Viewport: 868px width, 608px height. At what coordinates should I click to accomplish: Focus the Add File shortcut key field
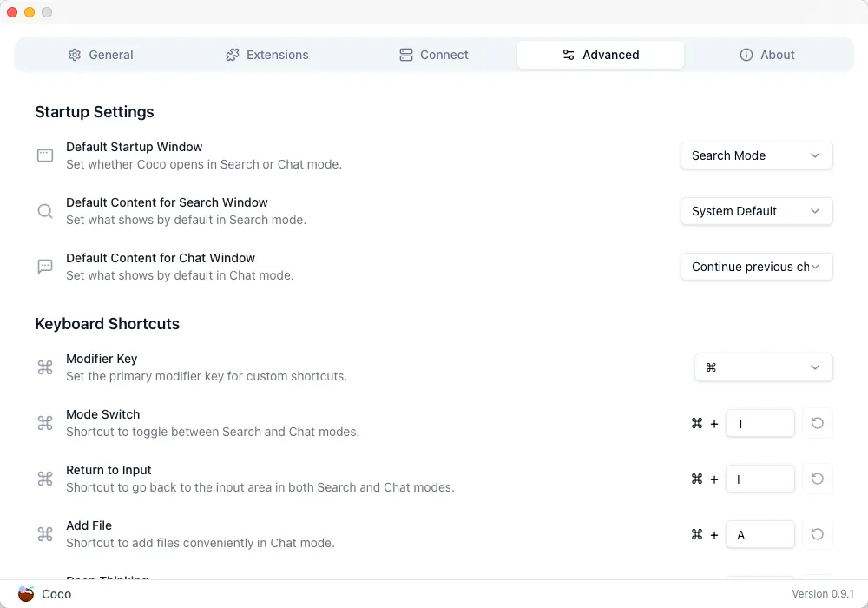click(x=759, y=534)
